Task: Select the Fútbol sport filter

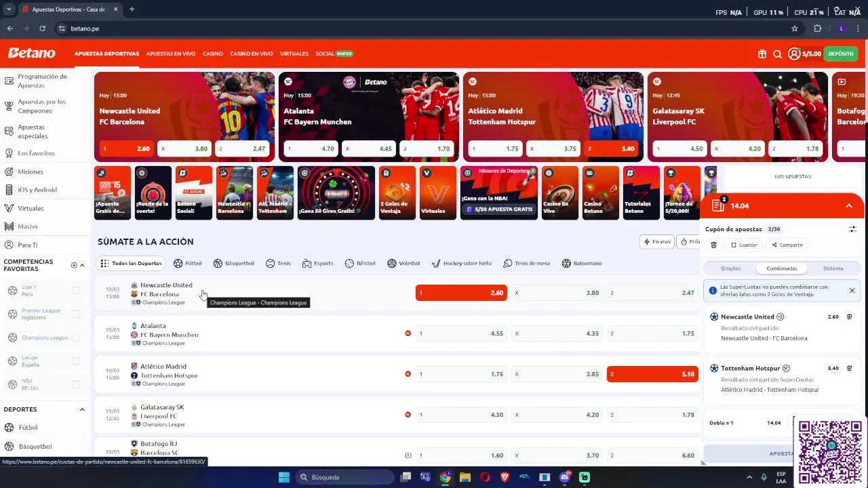Action: (x=188, y=263)
